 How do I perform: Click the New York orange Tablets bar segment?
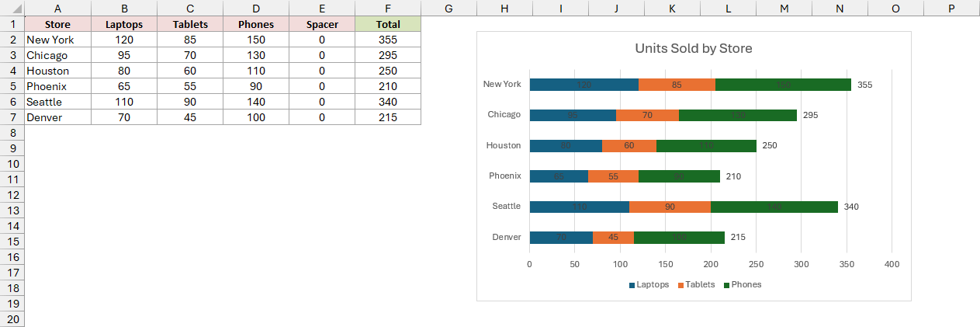pyautogui.click(x=677, y=85)
